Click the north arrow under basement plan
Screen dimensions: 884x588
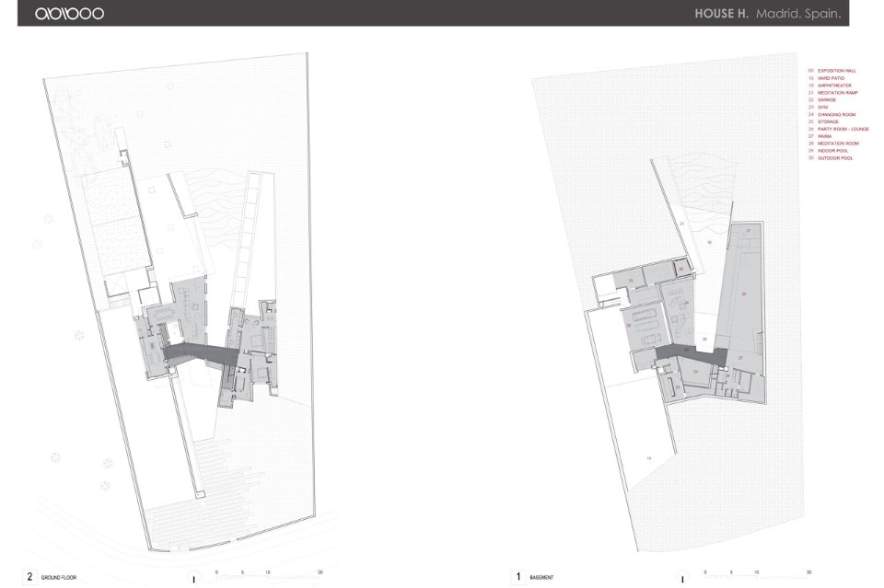(680, 578)
